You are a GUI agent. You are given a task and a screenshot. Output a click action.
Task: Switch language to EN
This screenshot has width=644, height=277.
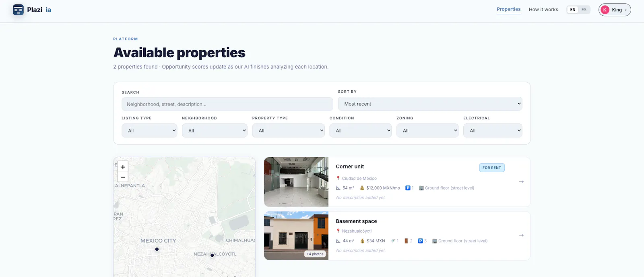[573, 10]
